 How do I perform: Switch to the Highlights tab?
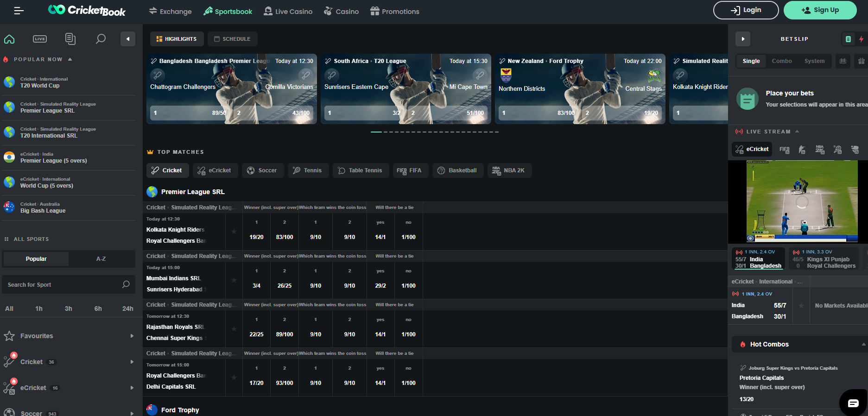coord(177,39)
